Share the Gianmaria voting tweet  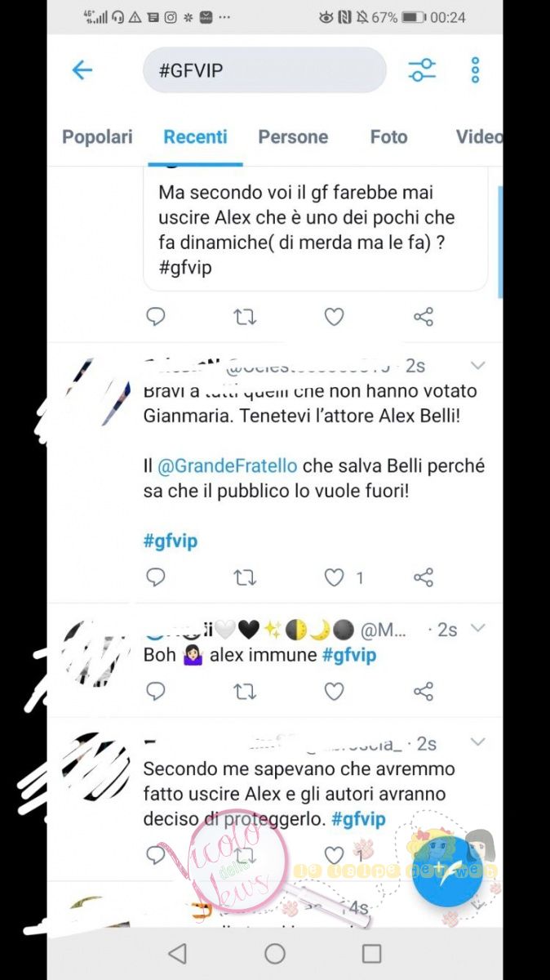click(x=423, y=578)
